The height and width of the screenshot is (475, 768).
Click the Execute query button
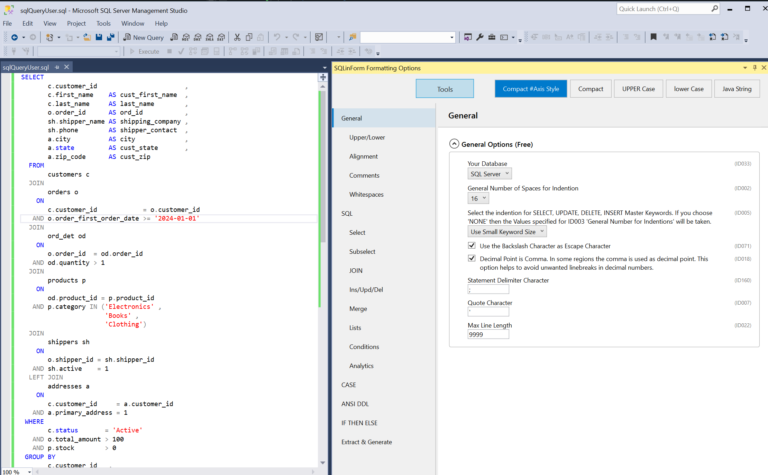click(x=144, y=51)
